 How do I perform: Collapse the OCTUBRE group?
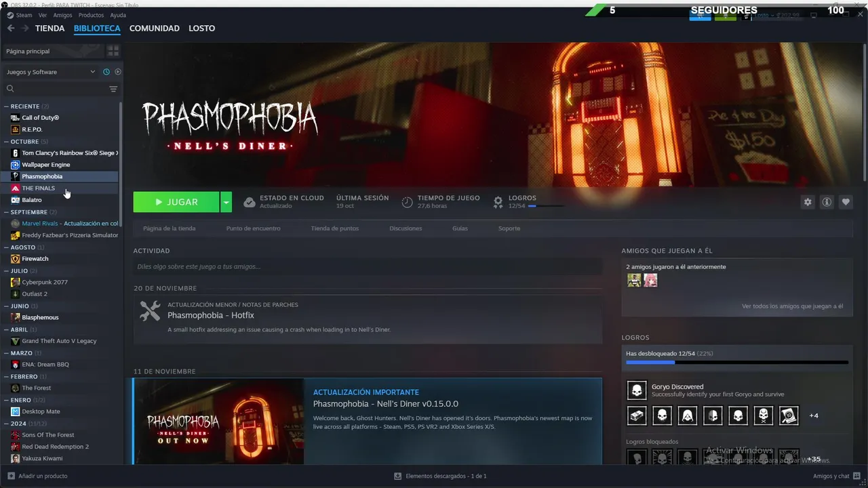coord(6,142)
